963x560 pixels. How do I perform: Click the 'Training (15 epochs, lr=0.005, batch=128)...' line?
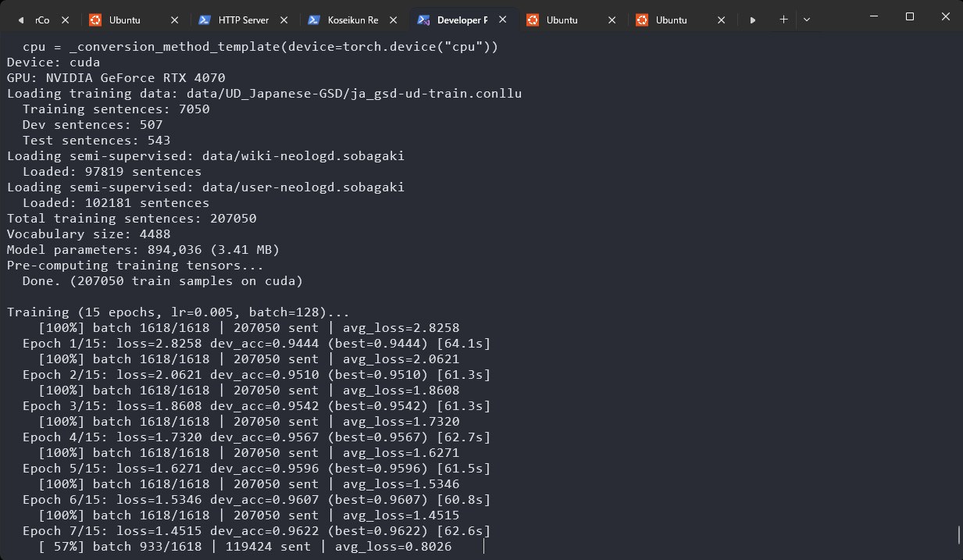[178, 312]
